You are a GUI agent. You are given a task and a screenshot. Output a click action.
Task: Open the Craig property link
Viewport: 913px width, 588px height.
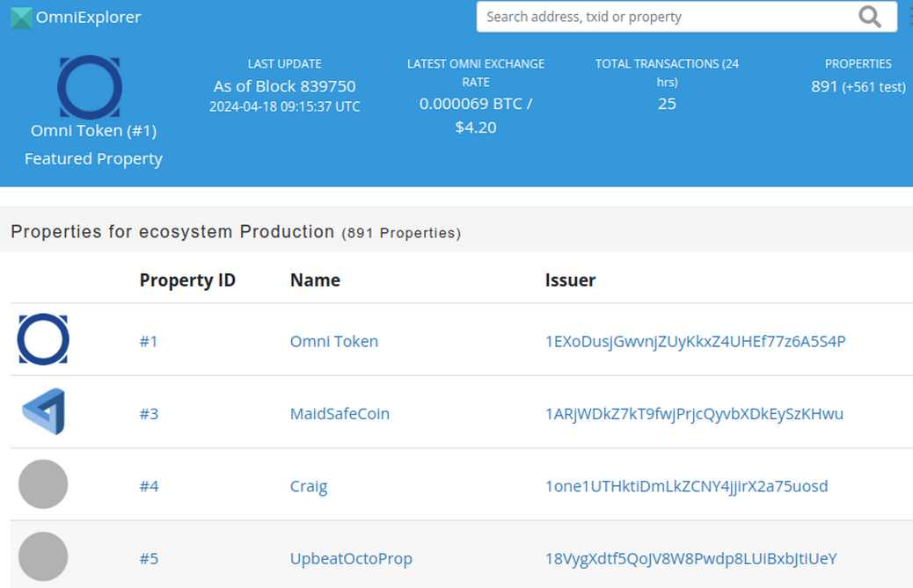pos(309,487)
